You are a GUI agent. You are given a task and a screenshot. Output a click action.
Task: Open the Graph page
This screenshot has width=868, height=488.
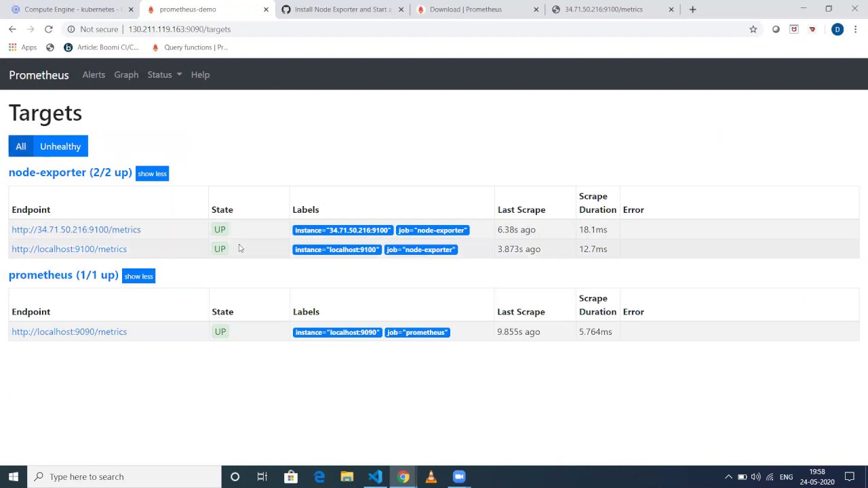tap(126, 75)
